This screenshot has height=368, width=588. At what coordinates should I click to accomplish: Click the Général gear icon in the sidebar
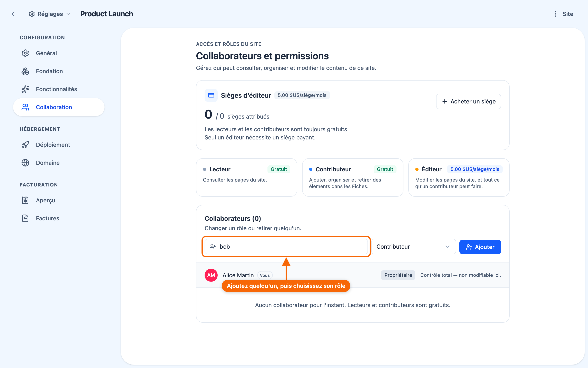click(25, 53)
